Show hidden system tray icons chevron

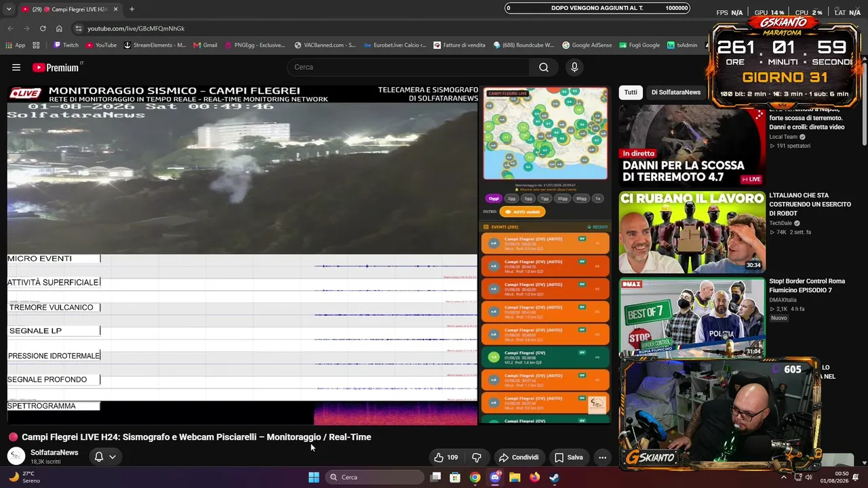click(784, 477)
